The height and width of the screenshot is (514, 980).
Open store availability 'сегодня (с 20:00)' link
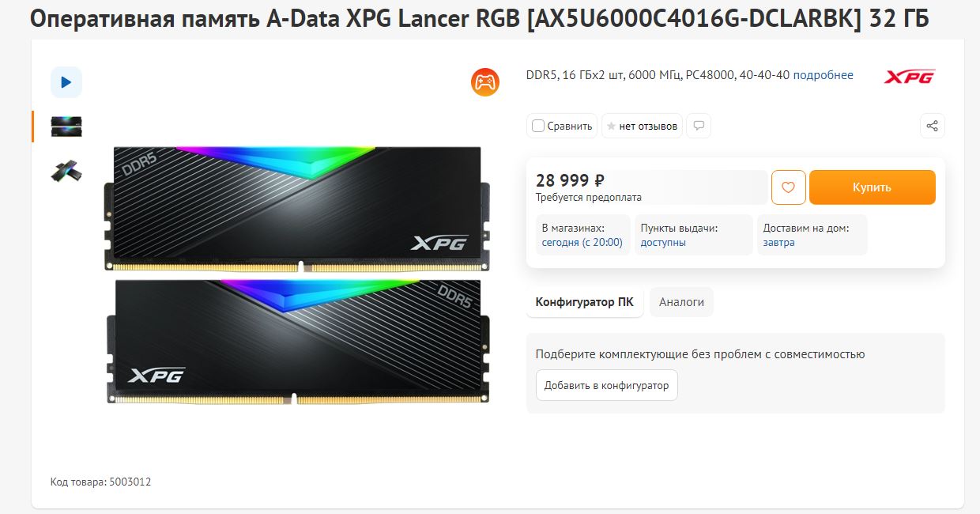click(582, 242)
